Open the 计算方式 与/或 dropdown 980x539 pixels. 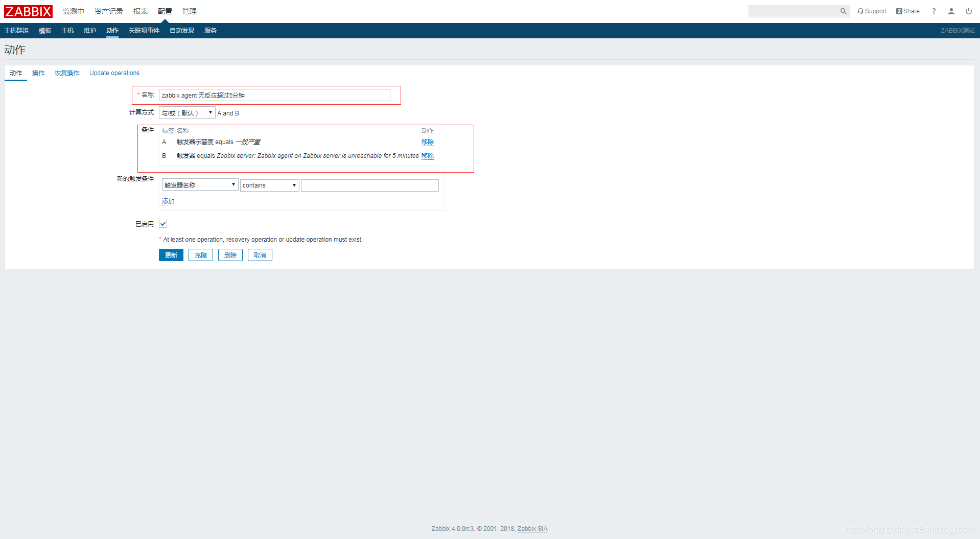click(187, 113)
